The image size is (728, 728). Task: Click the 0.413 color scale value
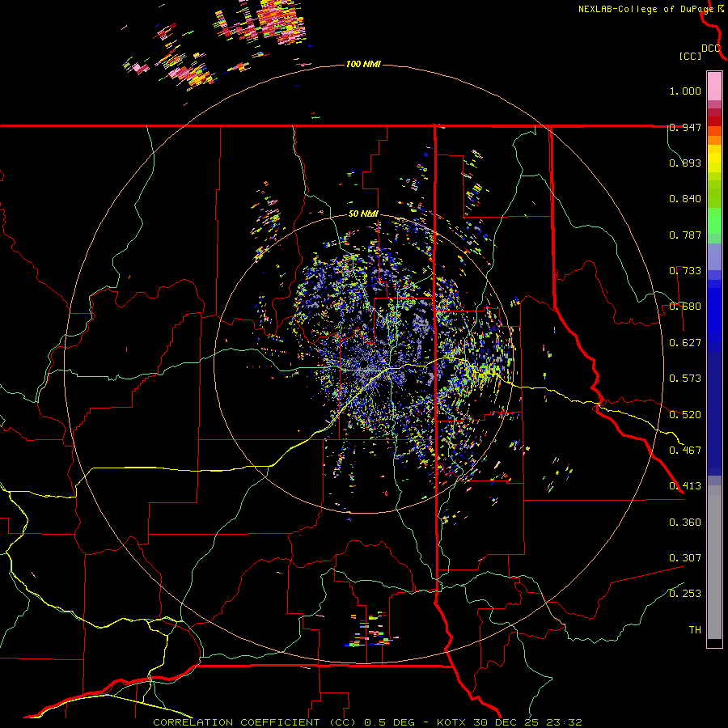[685, 486]
